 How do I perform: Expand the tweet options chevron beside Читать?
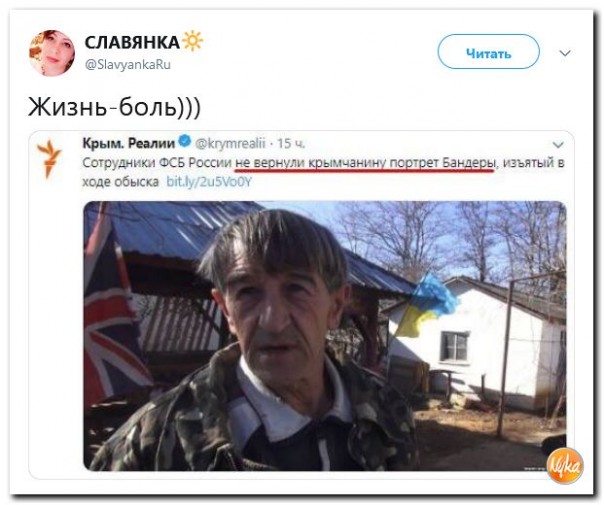pos(564,53)
